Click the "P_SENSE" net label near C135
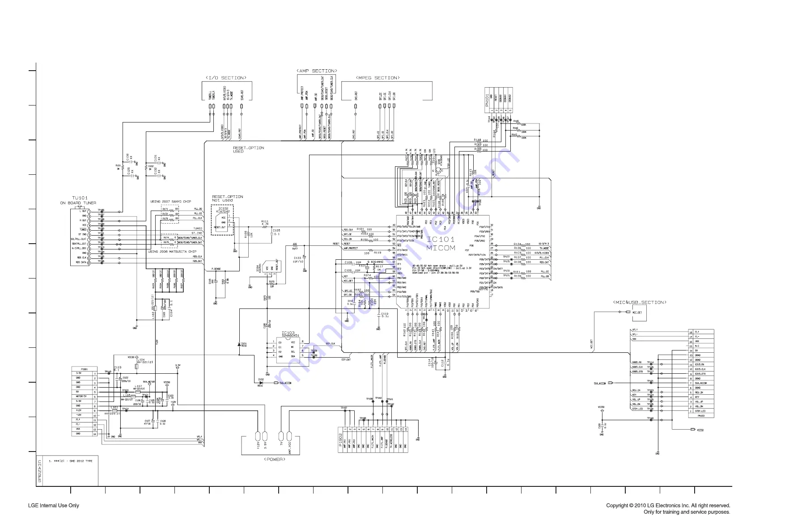Image resolution: width=789 pixels, height=532 pixels. point(216,269)
